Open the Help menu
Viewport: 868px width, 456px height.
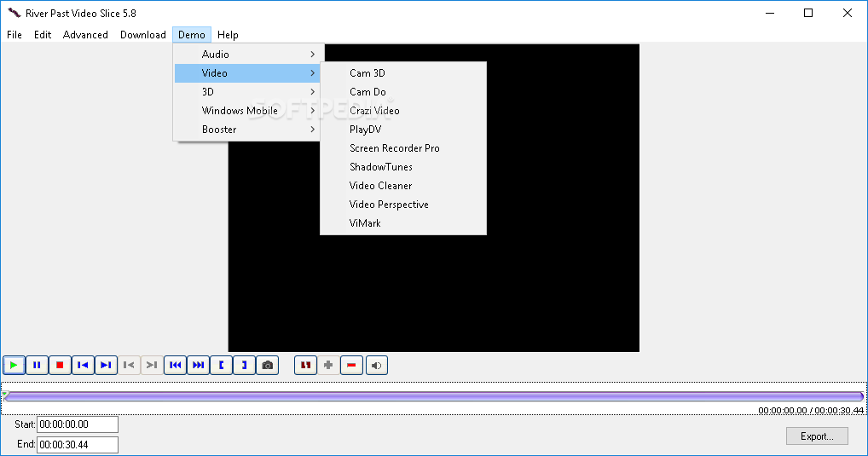(x=228, y=35)
